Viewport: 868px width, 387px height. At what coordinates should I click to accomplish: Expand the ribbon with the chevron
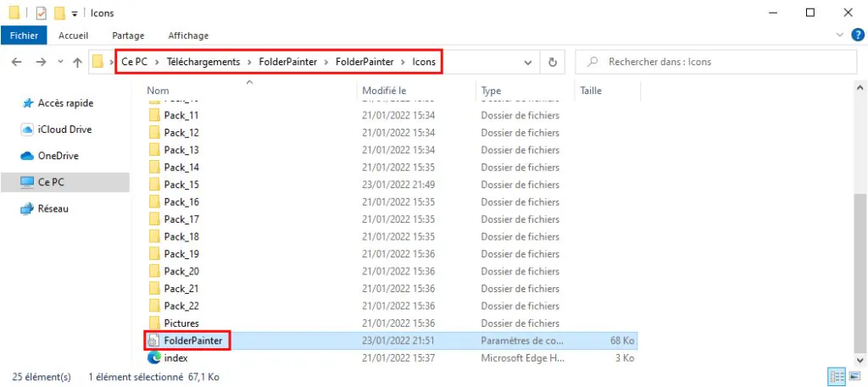click(x=840, y=35)
